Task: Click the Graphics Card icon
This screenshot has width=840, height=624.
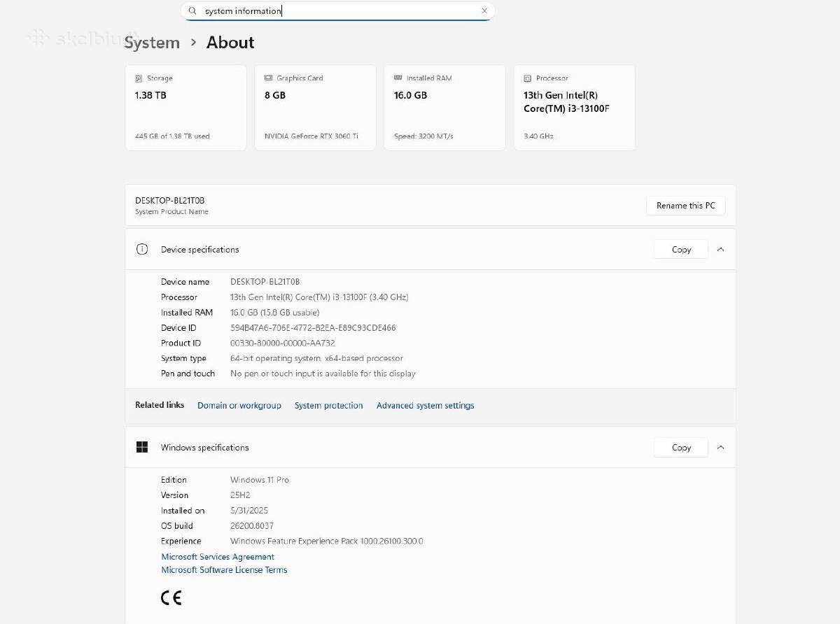Action: pyautogui.click(x=269, y=78)
